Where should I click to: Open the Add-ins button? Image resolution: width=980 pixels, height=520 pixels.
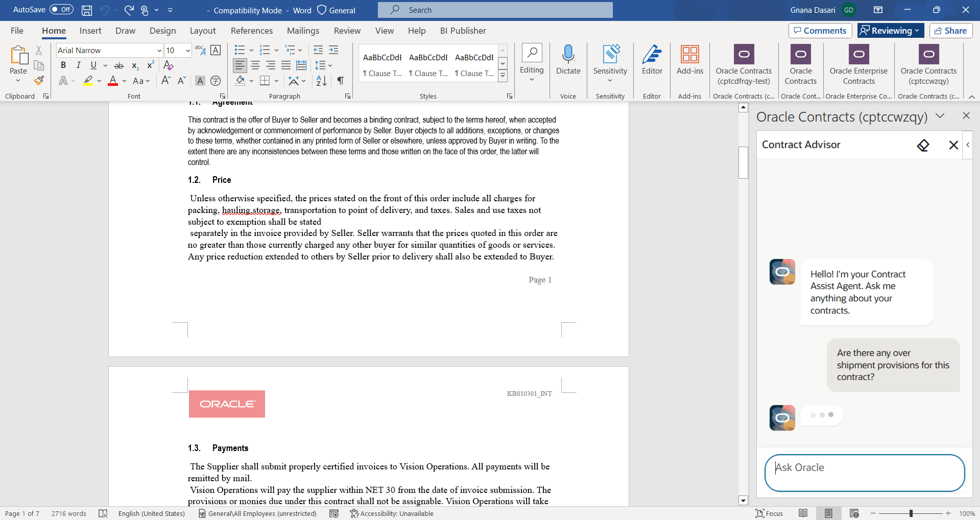point(690,60)
